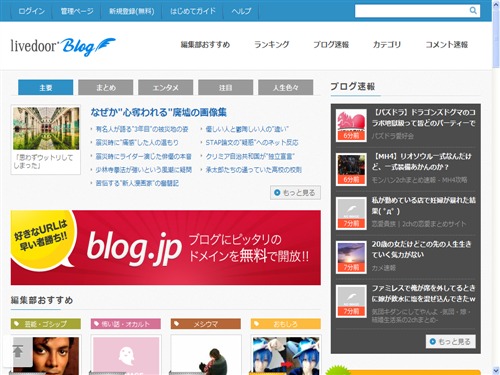Open はじめてガイド in the top bar

tap(193, 11)
